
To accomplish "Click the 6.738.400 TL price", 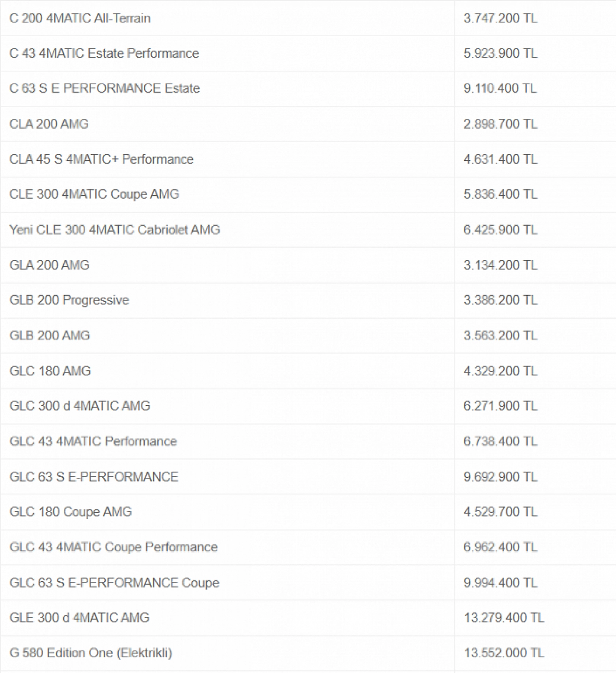I will pyautogui.click(x=500, y=441).
